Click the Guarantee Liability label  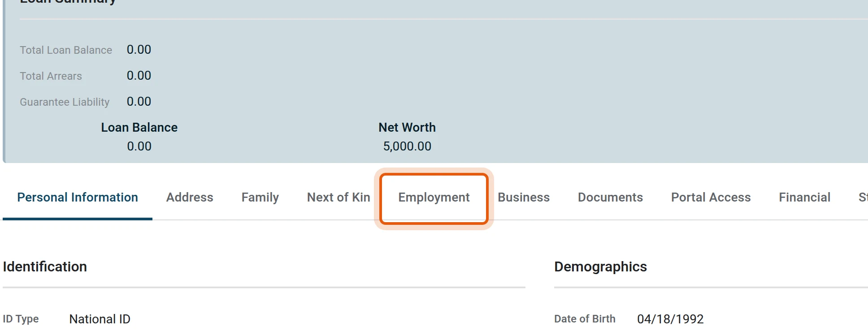point(65,102)
